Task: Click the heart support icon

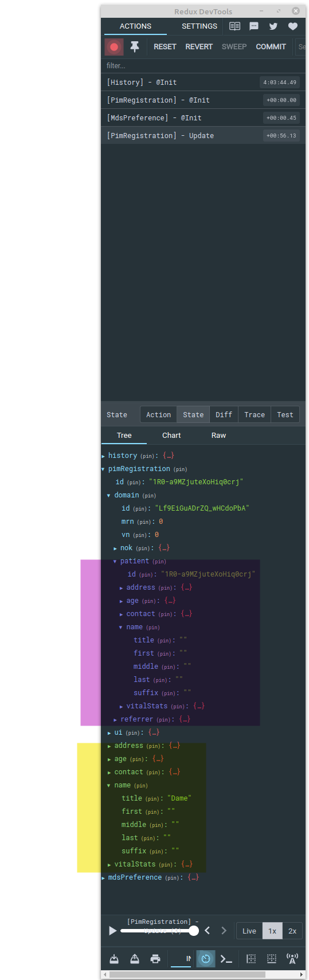Action: click(x=293, y=26)
